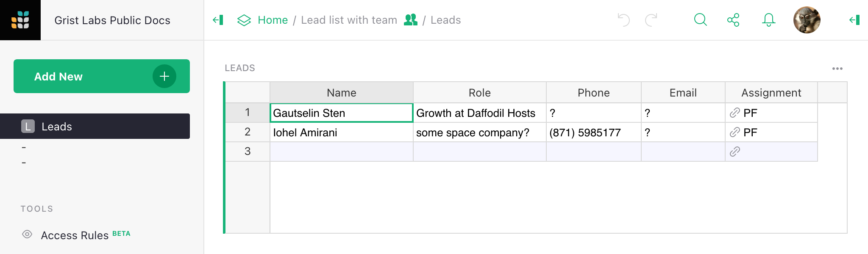Viewport: 868px width, 254px height.
Task: Open the attachment paperclip in row 1 Assignment
Action: (x=734, y=113)
